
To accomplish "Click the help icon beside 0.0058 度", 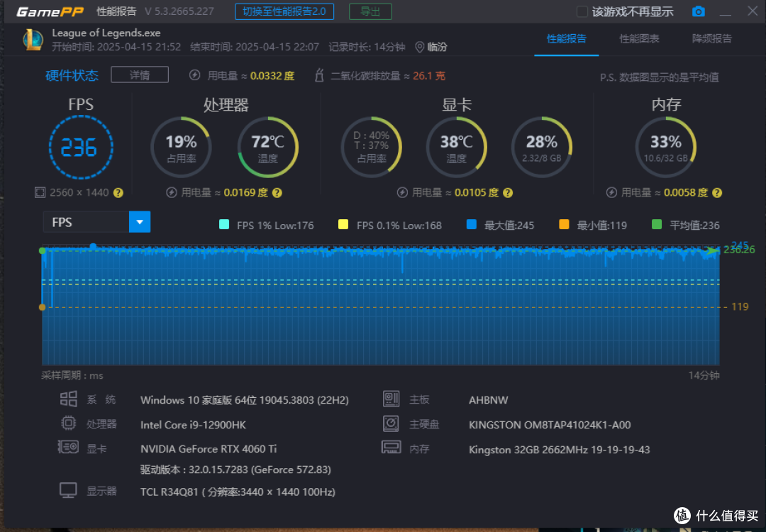I will [716, 193].
